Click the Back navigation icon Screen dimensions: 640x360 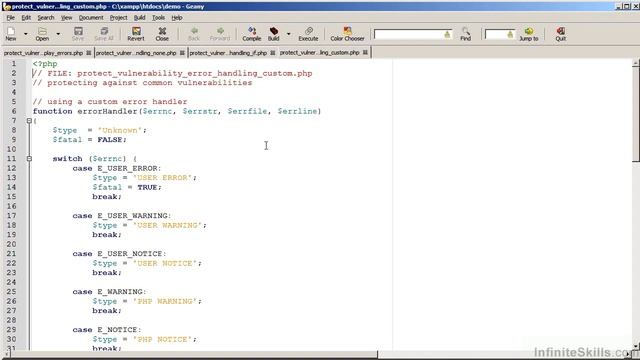click(194, 33)
